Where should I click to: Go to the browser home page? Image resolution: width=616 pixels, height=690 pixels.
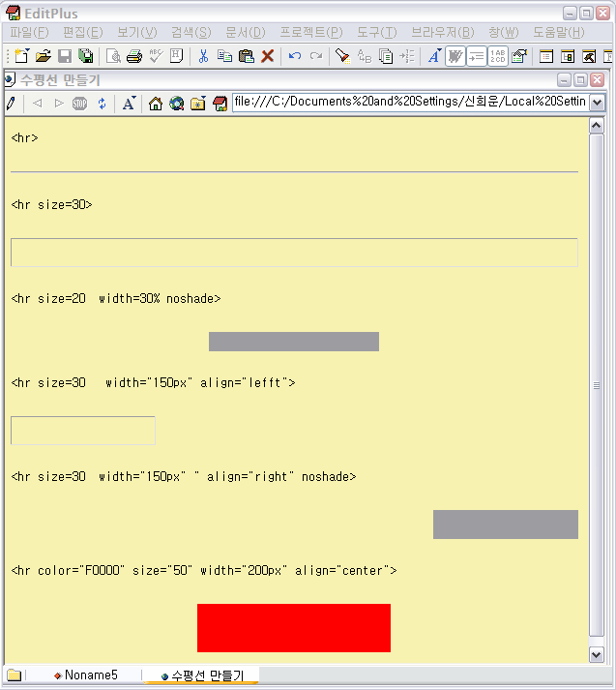pyautogui.click(x=156, y=104)
